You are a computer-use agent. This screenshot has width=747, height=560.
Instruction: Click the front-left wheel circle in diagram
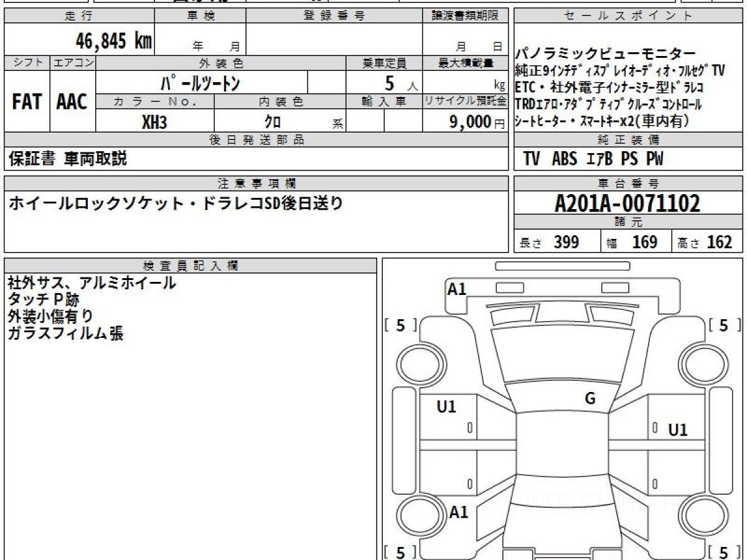(x=416, y=365)
